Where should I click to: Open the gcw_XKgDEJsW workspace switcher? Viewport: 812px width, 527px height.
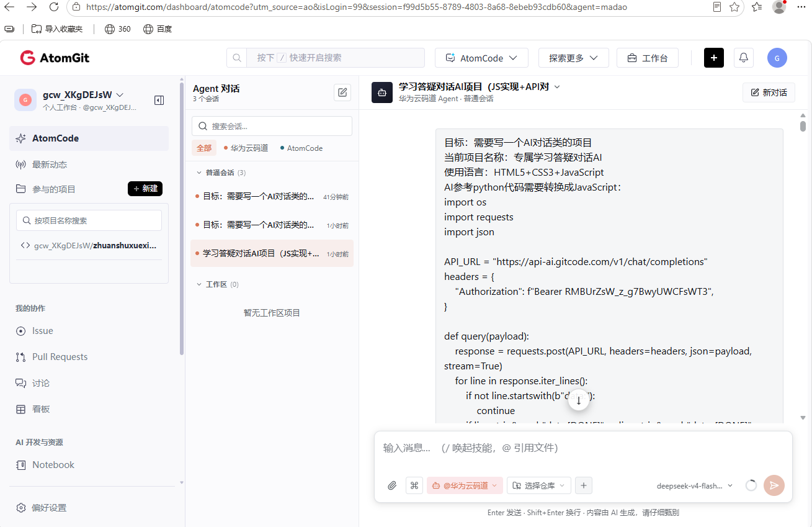click(83, 95)
